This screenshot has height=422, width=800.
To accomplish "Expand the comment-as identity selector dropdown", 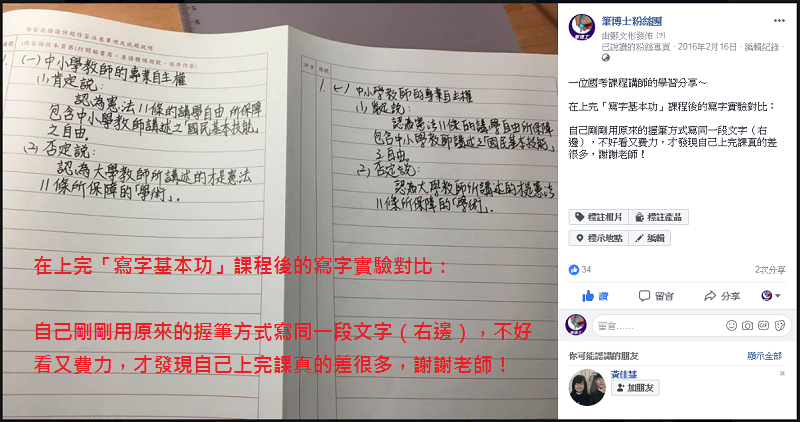I will pos(771,295).
